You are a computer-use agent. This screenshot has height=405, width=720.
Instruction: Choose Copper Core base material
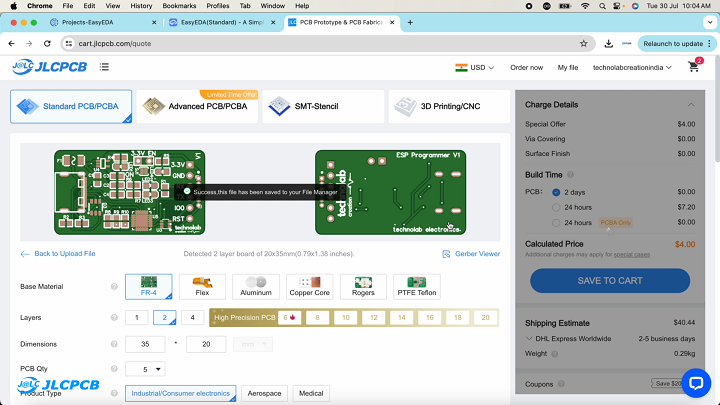tap(309, 287)
